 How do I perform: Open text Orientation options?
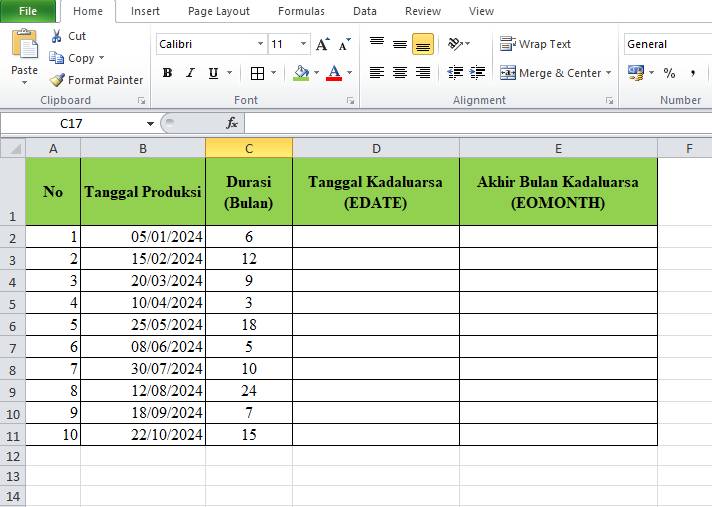(455, 44)
